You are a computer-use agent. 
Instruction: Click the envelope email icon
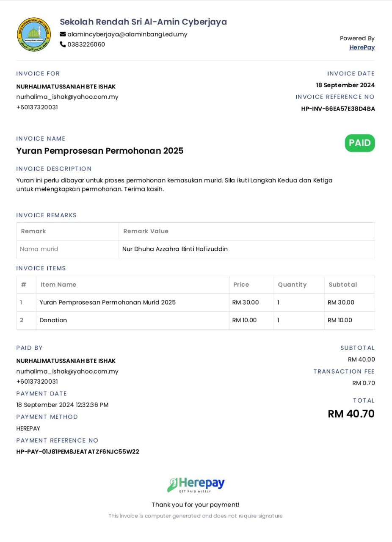coord(63,34)
